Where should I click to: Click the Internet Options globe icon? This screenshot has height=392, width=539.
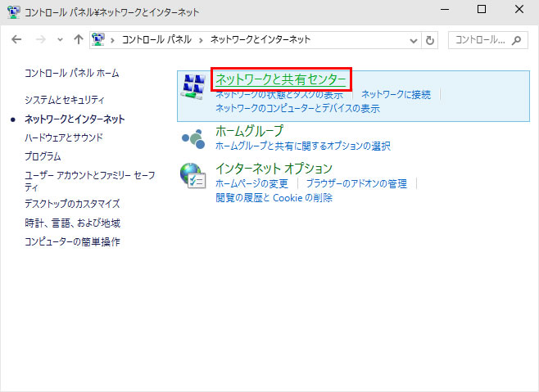192,176
